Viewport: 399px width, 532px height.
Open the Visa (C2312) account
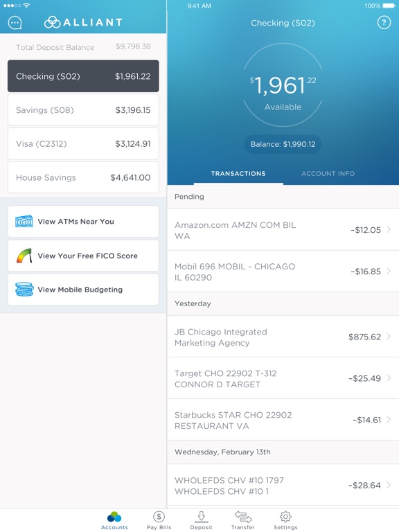[83, 143]
